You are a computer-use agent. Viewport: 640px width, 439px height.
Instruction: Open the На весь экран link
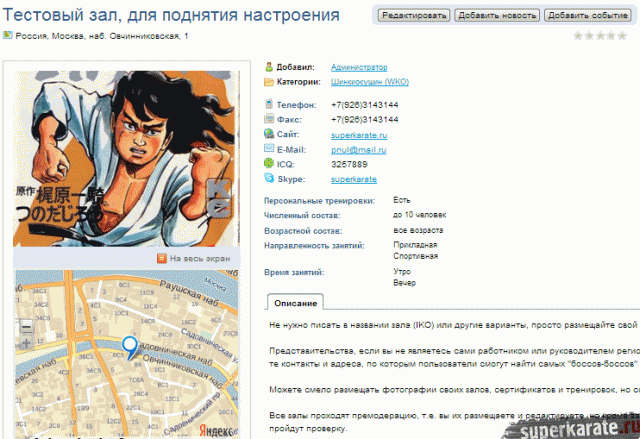[x=200, y=259]
